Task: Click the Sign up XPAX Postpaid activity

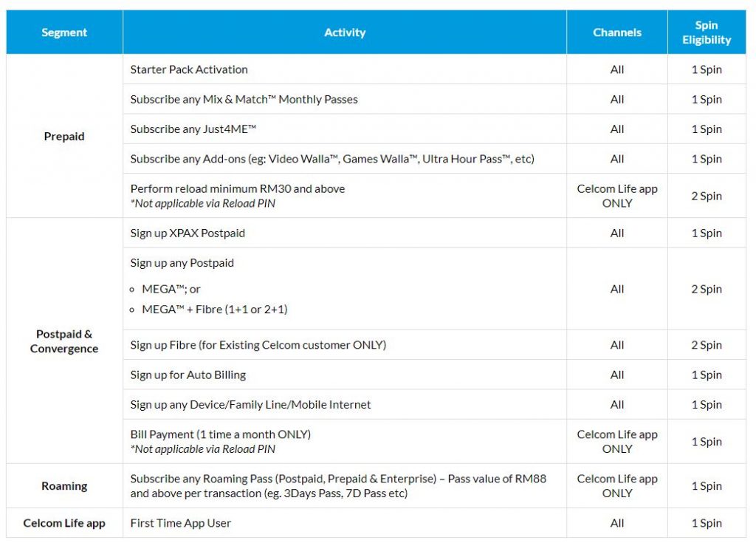Action: 188,233
